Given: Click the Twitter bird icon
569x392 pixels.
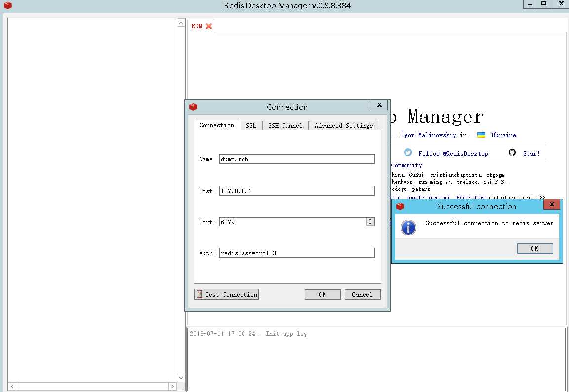Looking at the screenshot, I should tap(408, 152).
